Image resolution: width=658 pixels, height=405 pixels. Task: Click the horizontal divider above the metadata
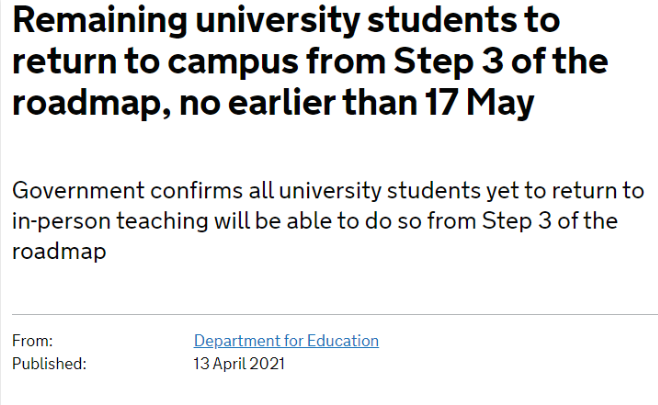335,314
